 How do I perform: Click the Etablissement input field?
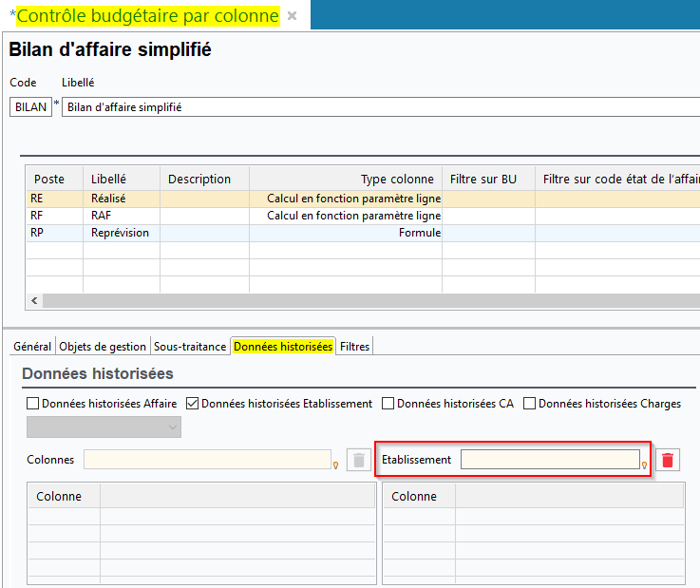(x=550, y=460)
